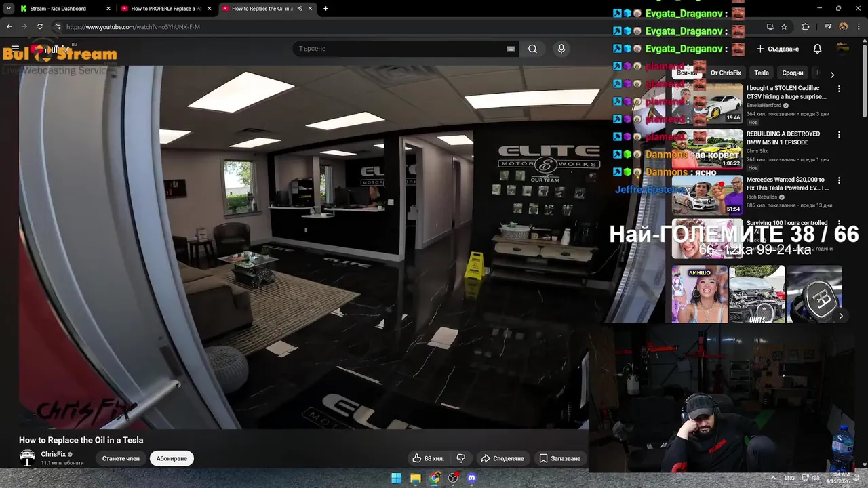Close the Stream - Kick Dashboard tab
The image size is (868, 488).
[108, 9]
